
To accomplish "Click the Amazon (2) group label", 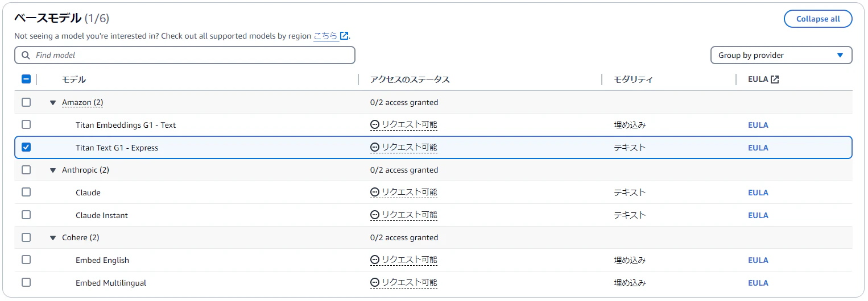I will coord(82,102).
